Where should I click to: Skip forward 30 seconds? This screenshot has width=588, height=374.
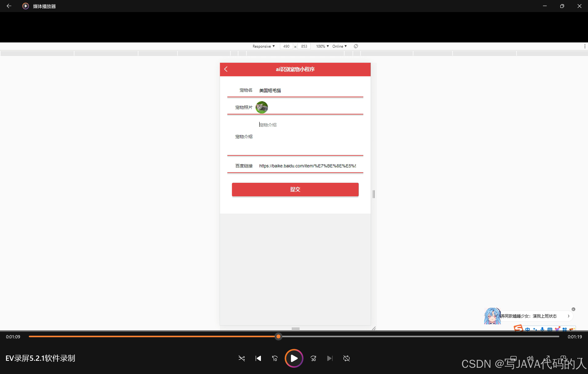[313, 358]
